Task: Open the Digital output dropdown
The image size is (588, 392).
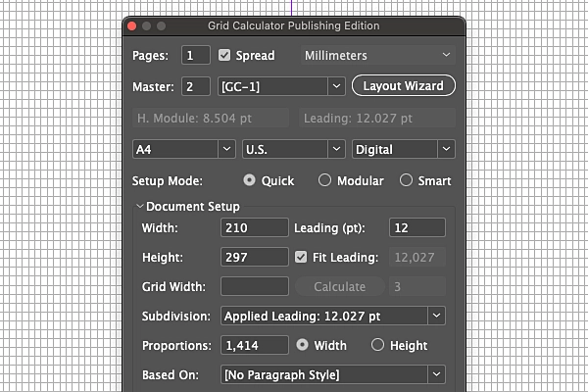Action: [404, 149]
